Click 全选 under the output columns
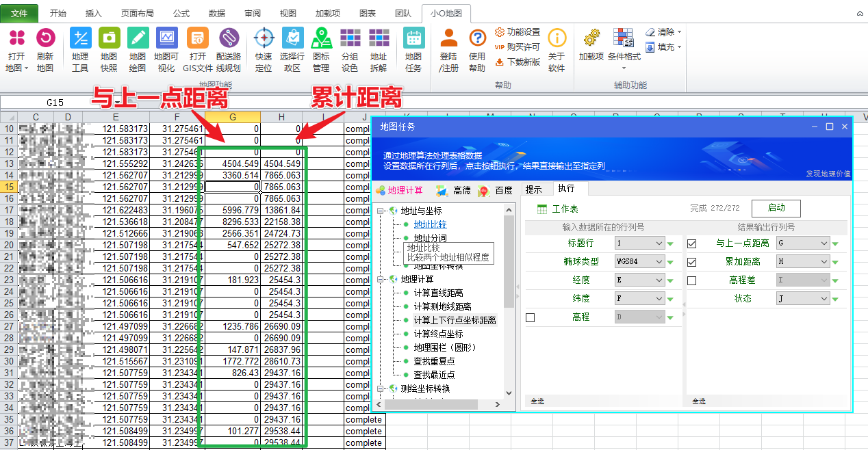The image size is (868, 450). pyautogui.click(x=700, y=401)
